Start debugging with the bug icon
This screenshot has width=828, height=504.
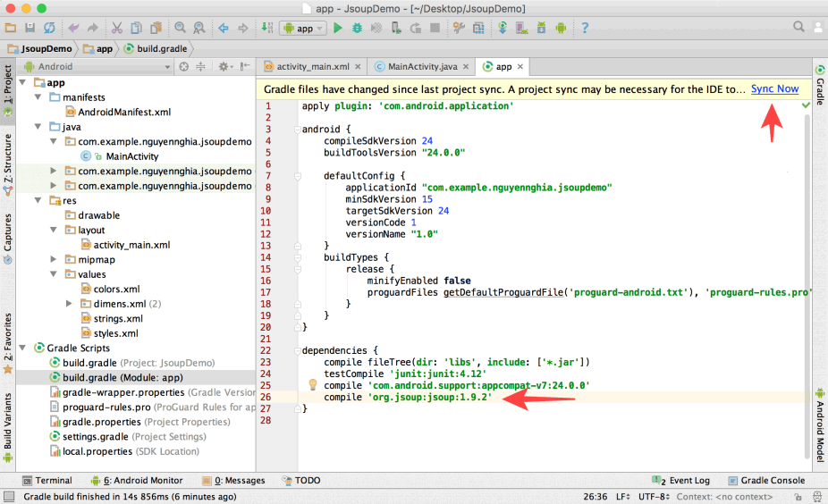[x=358, y=28]
